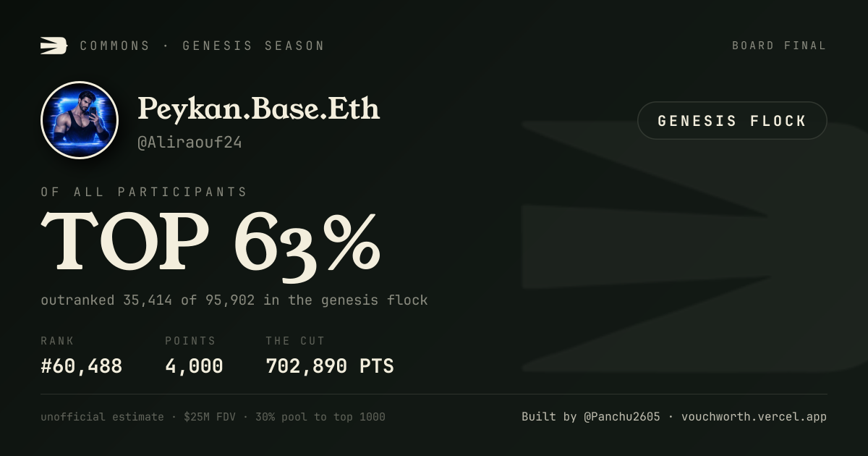Click the POINTS label
This screenshot has width=868, height=456.
pyautogui.click(x=190, y=341)
